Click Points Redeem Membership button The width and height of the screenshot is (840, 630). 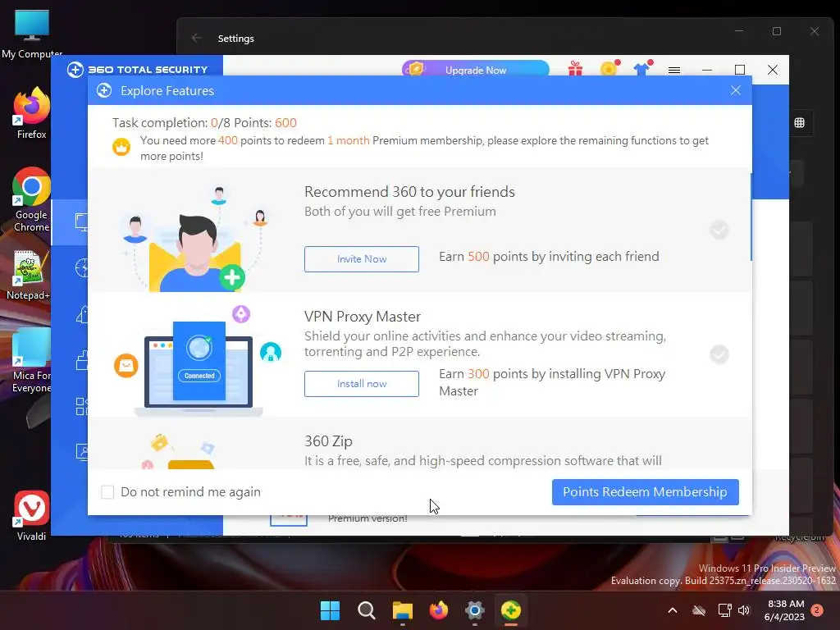[x=645, y=492]
